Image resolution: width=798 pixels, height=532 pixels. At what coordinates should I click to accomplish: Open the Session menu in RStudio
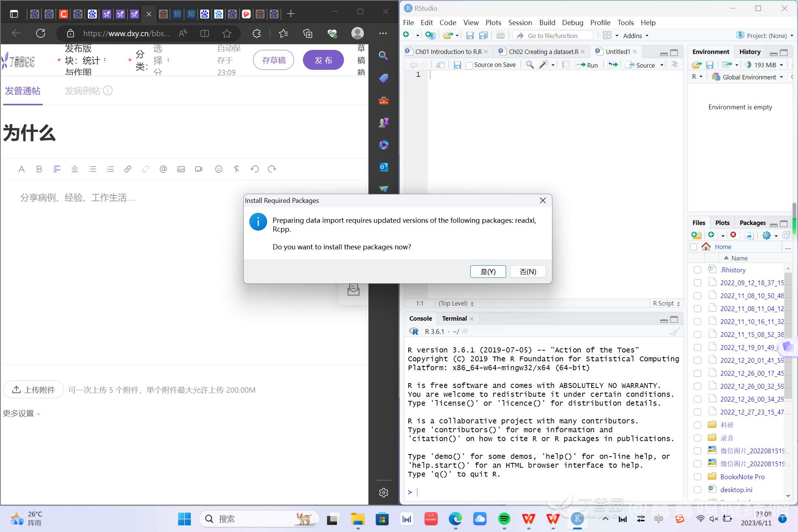520,23
